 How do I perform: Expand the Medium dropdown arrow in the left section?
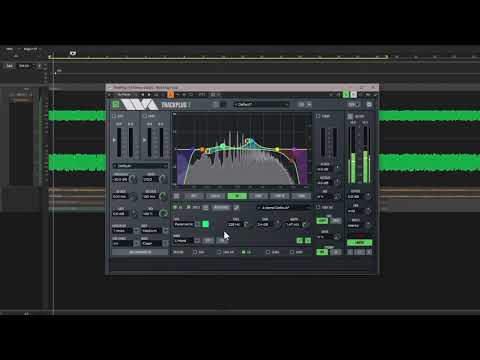[x=165, y=231]
